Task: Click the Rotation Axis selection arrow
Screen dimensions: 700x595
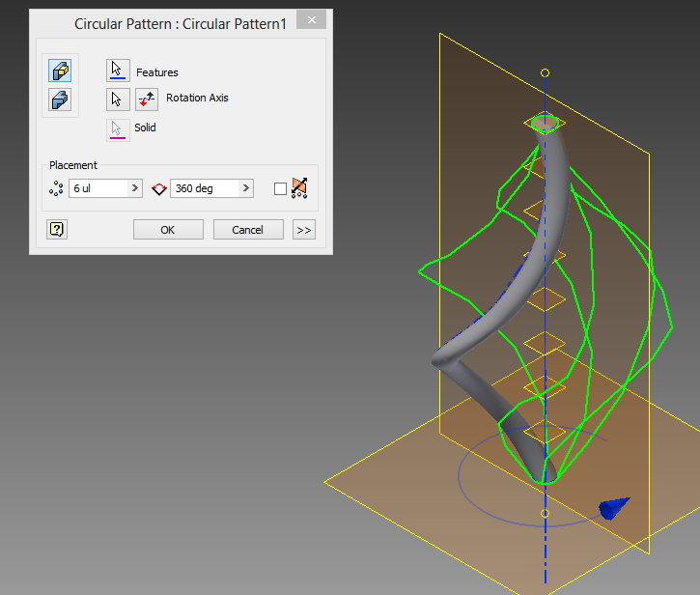Action: click(118, 99)
